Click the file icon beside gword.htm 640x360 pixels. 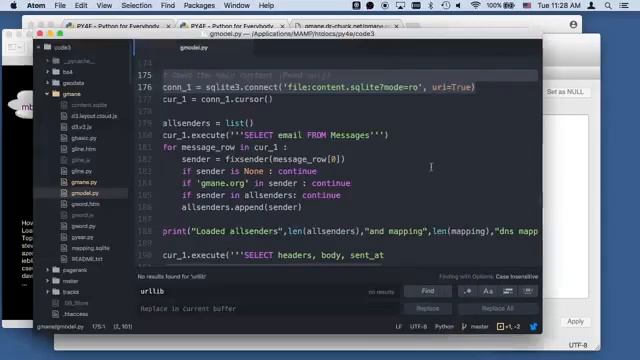click(64, 204)
